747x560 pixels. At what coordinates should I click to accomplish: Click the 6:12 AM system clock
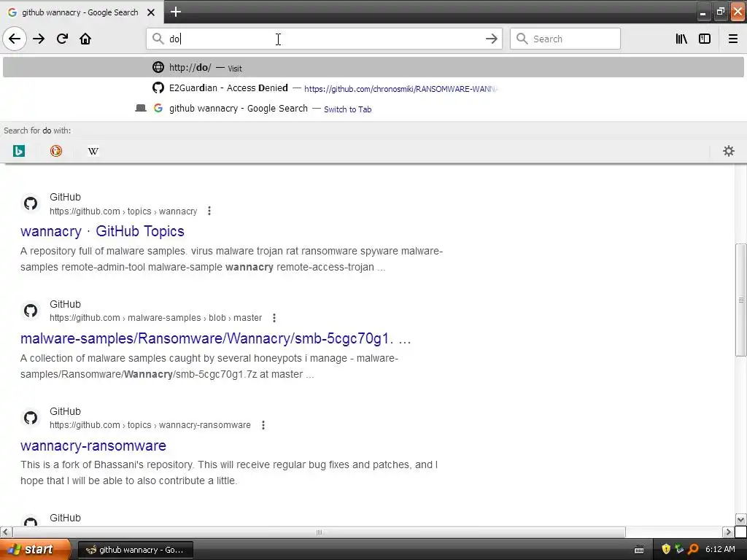[720, 549]
